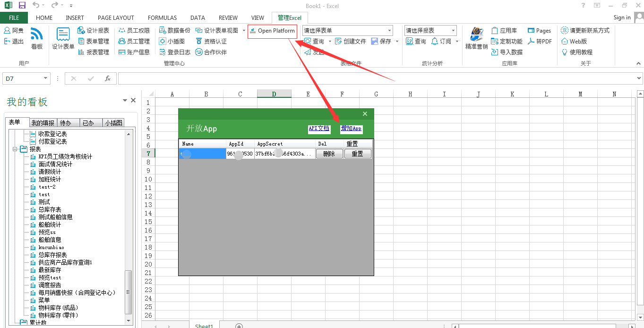Open the 设计表单视图 dropdown arrow
Screen dimensions: 644x328
click(x=244, y=30)
